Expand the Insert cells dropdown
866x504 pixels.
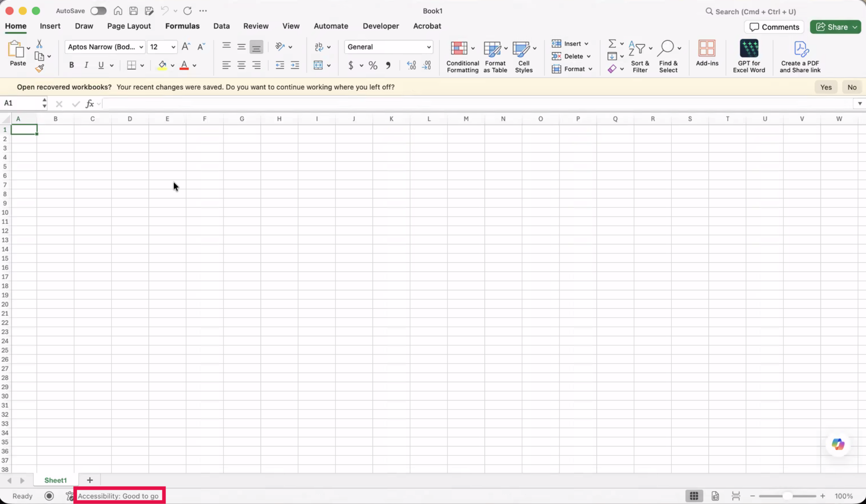(x=586, y=44)
